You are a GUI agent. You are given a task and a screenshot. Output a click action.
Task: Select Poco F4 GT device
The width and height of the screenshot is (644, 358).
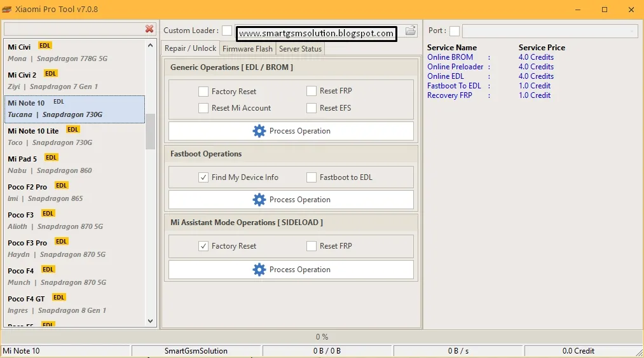point(74,304)
